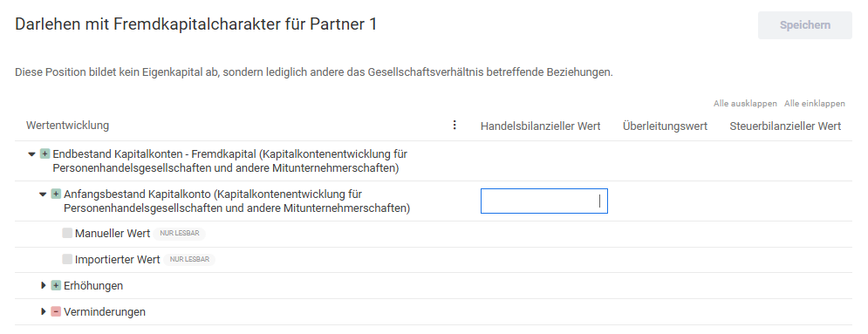This screenshot has width=868, height=334.
Task: Click the Speichern button
Action: (805, 25)
